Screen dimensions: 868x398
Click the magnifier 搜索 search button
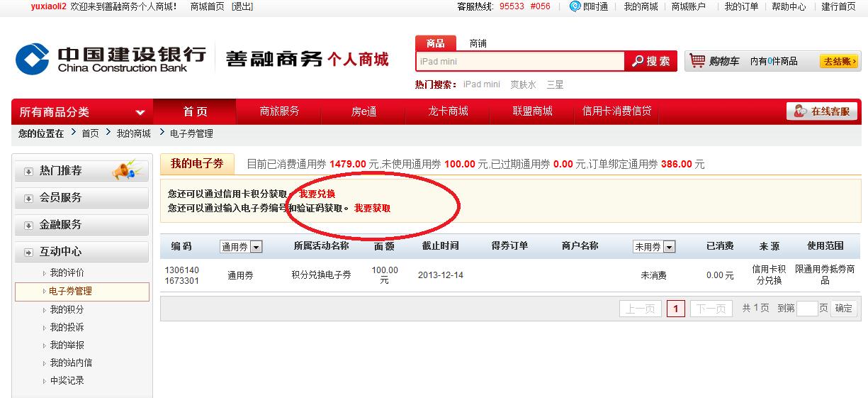[x=651, y=62]
